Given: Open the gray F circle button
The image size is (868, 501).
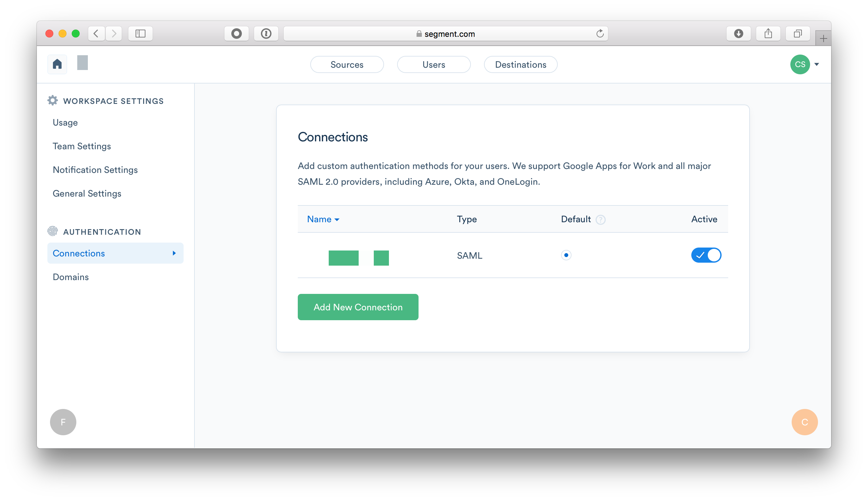Looking at the screenshot, I should (63, 422).
